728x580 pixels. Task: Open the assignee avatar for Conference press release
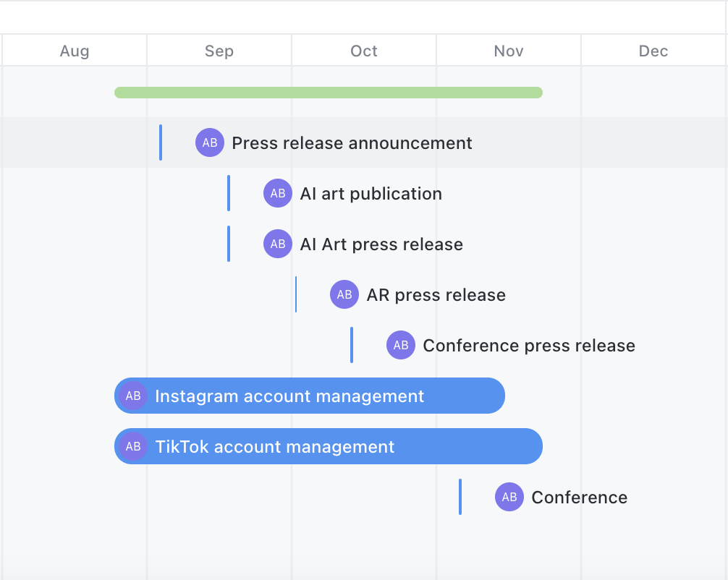401,345
